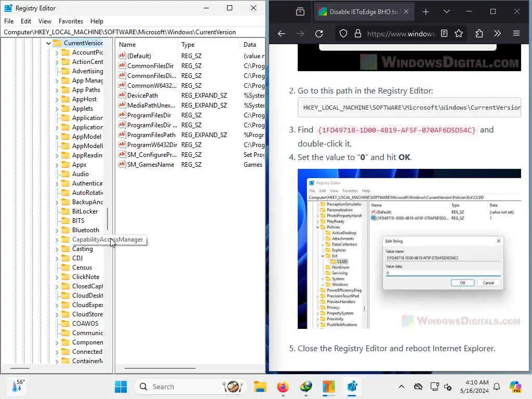Open Firefox View recent browsing icon
The width and height of the screenshot is (532, 399).
click(300, 12)
